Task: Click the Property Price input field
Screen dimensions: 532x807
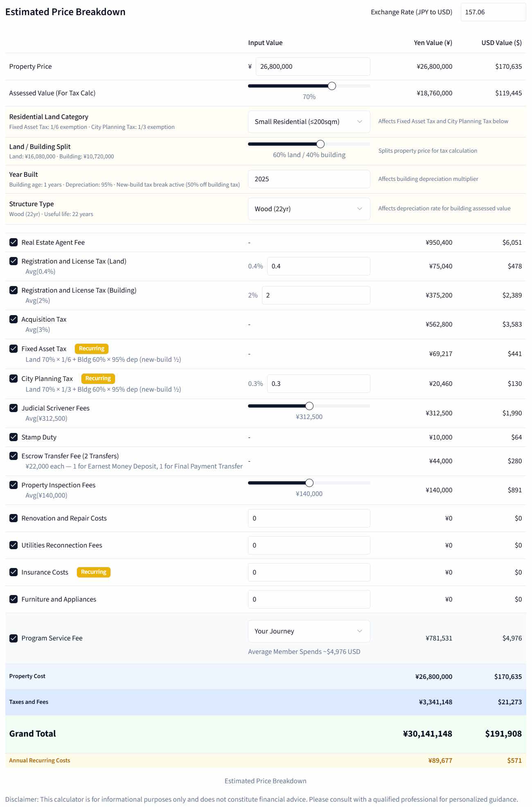Action: (x=313, y=67)
